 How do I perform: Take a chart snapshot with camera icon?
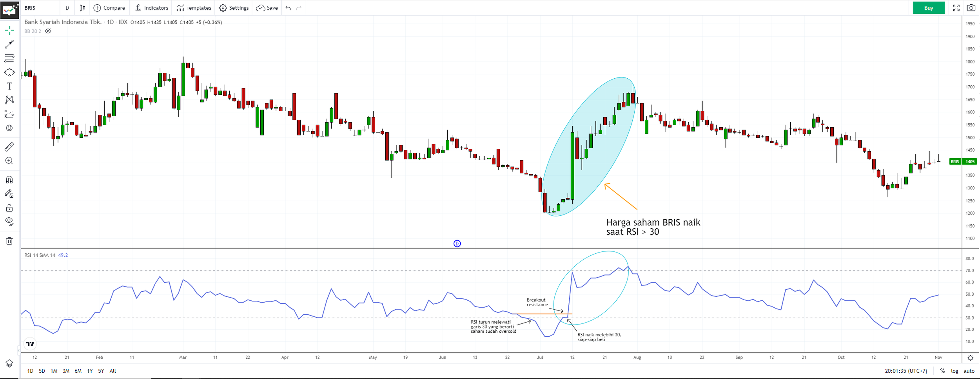coord(971,8)
